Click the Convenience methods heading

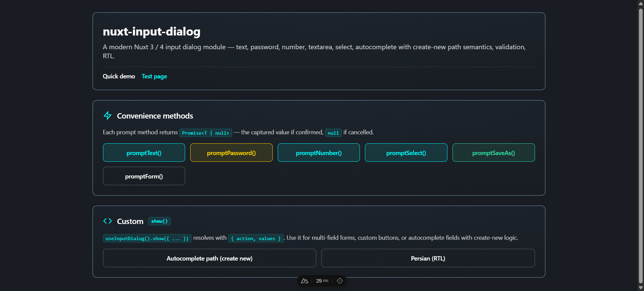click(155, 116)
